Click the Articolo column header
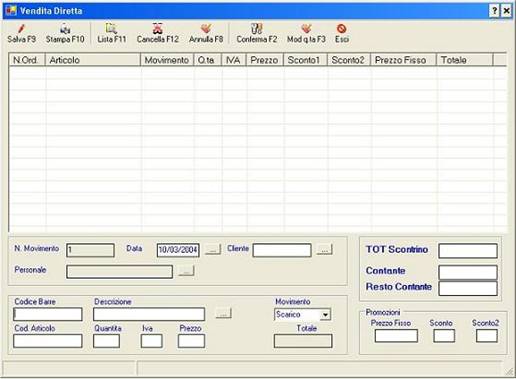This screenshot has width=516, height=379. tap(93, 60)
